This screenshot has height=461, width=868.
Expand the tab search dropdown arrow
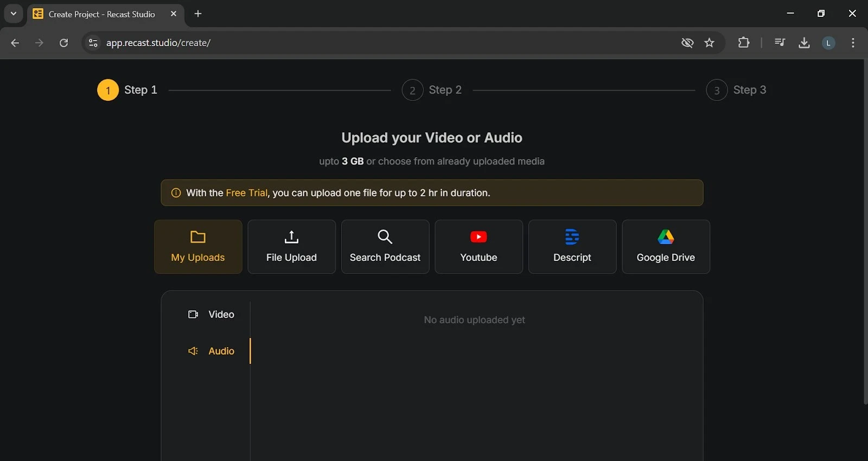14,14
